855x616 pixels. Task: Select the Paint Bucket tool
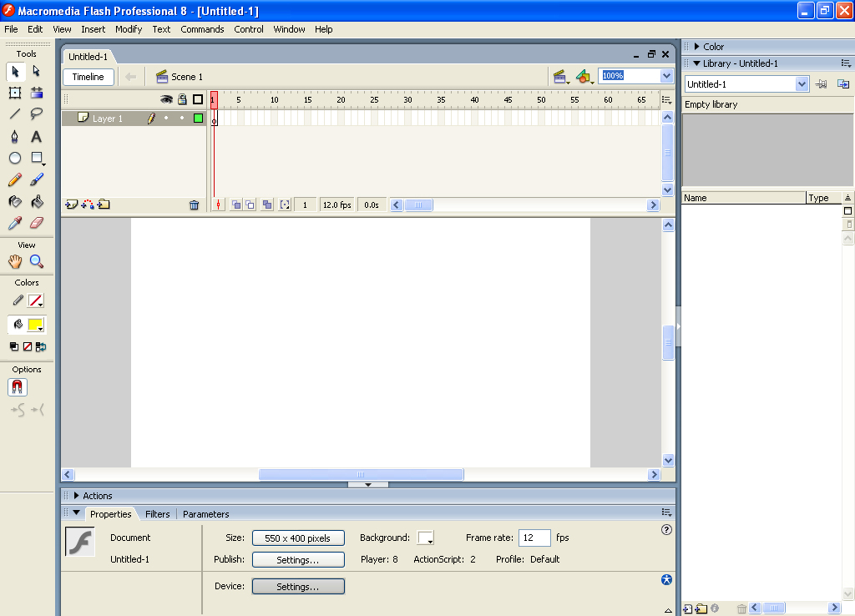point(37,202)
